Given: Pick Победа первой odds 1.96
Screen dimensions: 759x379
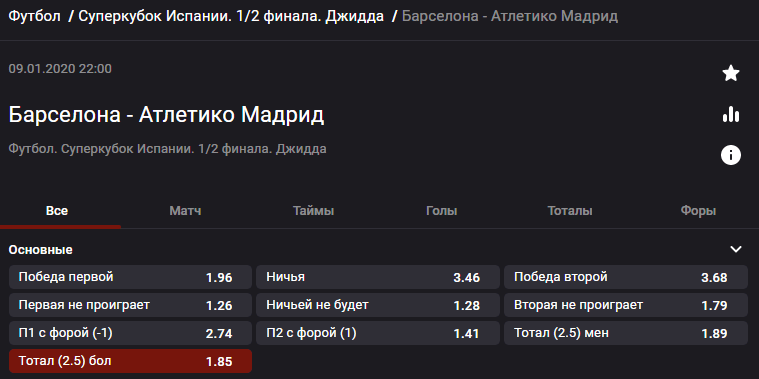Looking at the screenshot, I should (131, 277).
